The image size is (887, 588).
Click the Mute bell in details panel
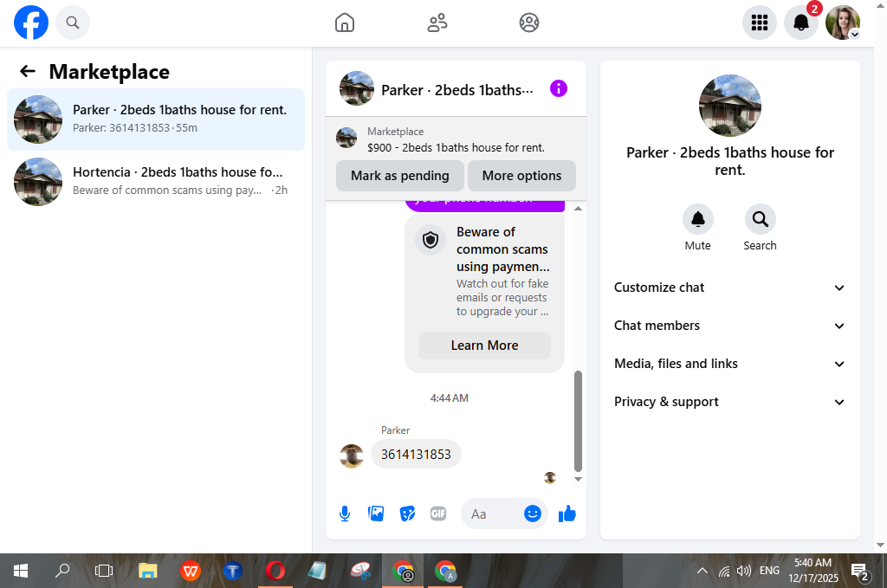(697, 219)
